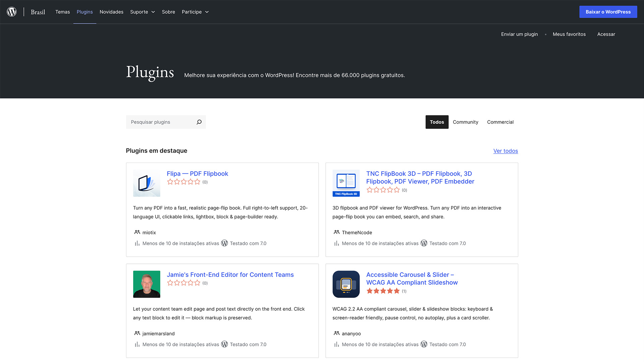644x362 pixels.
Task: Open the Accessible Carousel plugin icon
Action: [346, 284]
